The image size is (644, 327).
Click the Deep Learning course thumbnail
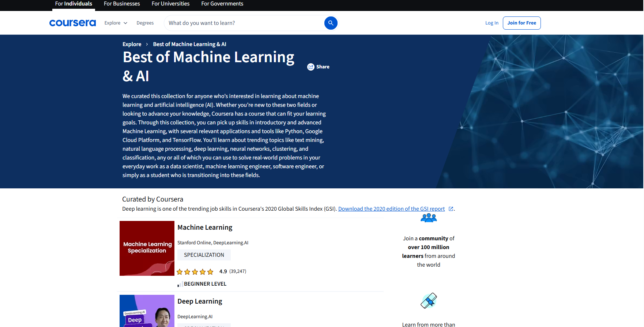pyautogui.click(x=147, y=311)
